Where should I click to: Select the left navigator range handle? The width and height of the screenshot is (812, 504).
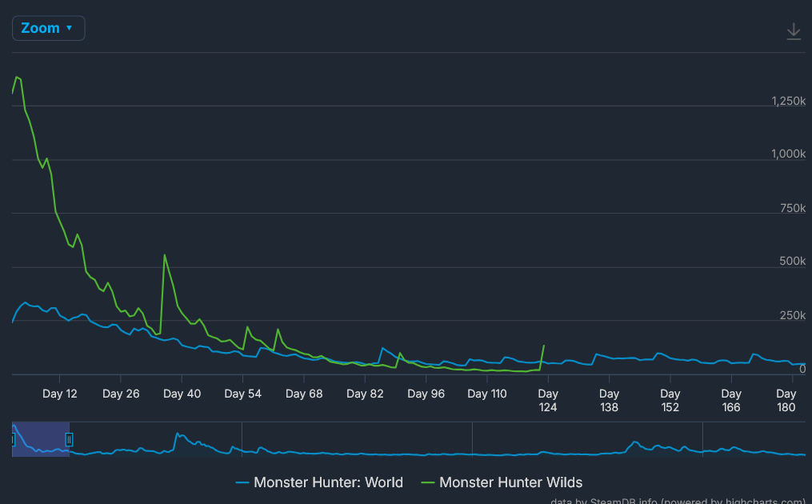pos(13,440)
